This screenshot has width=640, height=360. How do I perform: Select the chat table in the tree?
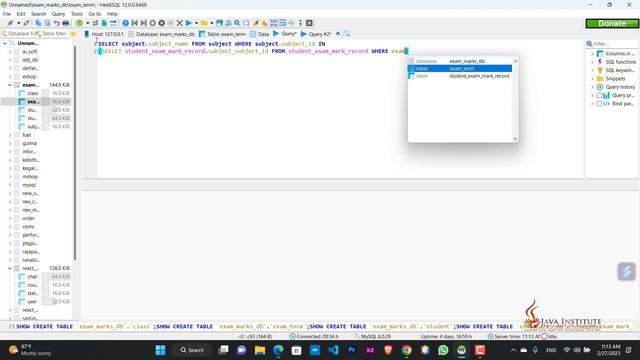tap(32, 277)
